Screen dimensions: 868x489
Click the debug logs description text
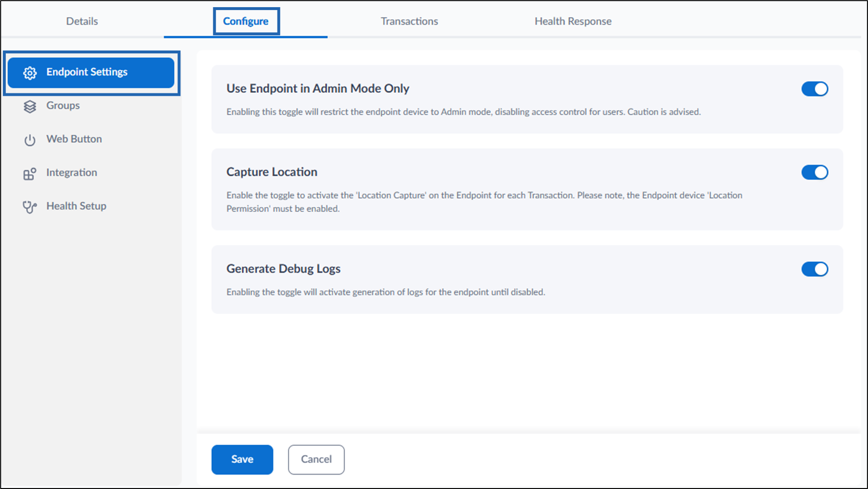[385, 292]
